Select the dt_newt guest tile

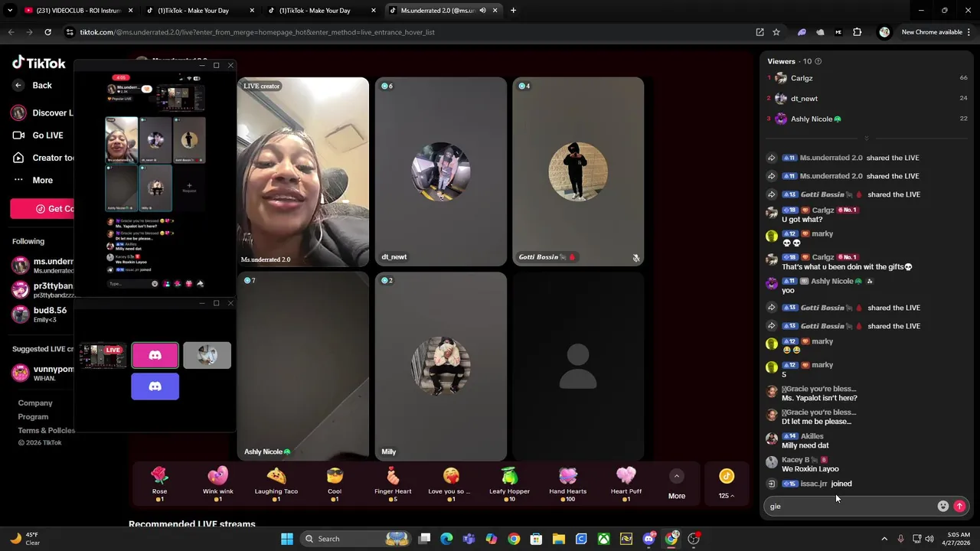[441, 171]
